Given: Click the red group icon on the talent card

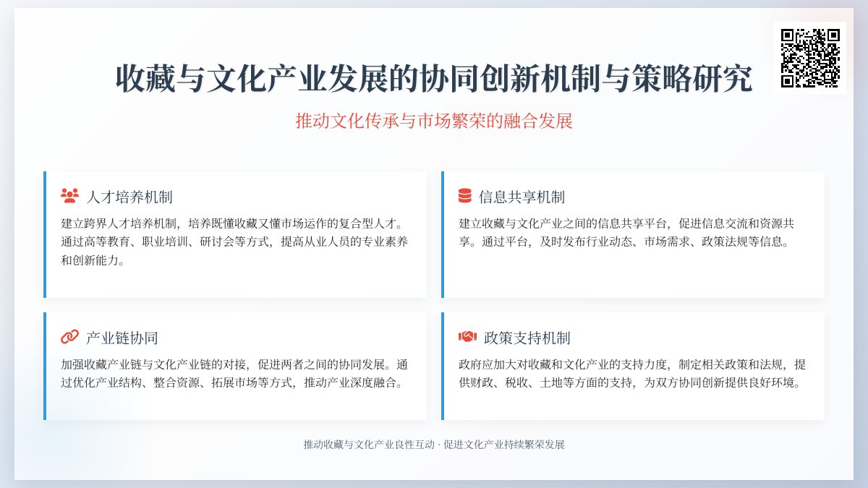Looking at the screenshot, I should [x=69, y=194].
